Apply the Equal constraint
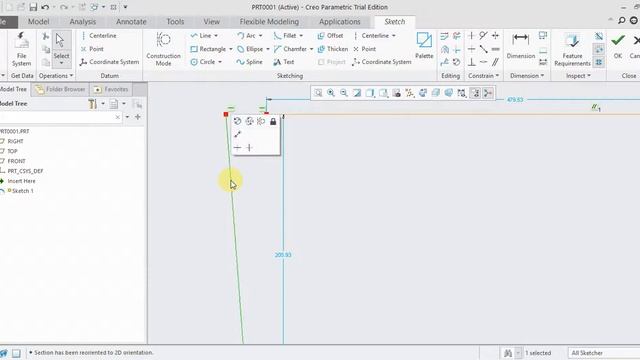The height and width of the screenshot is (360, 640). (496, 49)
